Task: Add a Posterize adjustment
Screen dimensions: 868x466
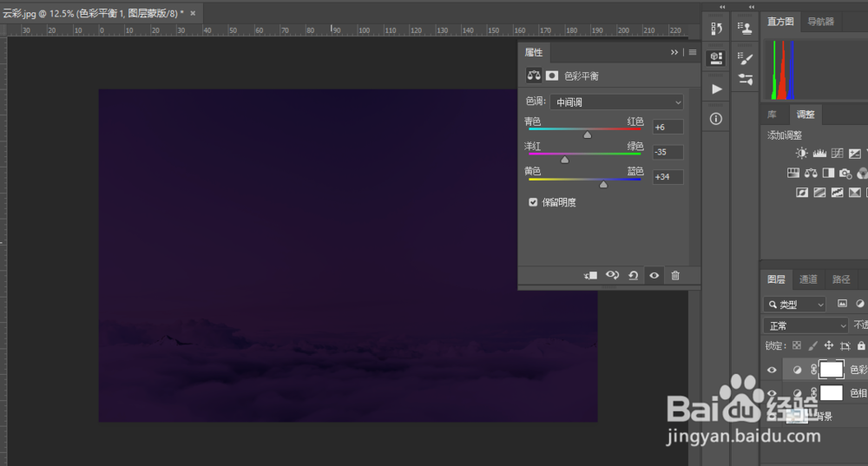Action: tap(819, 193)
